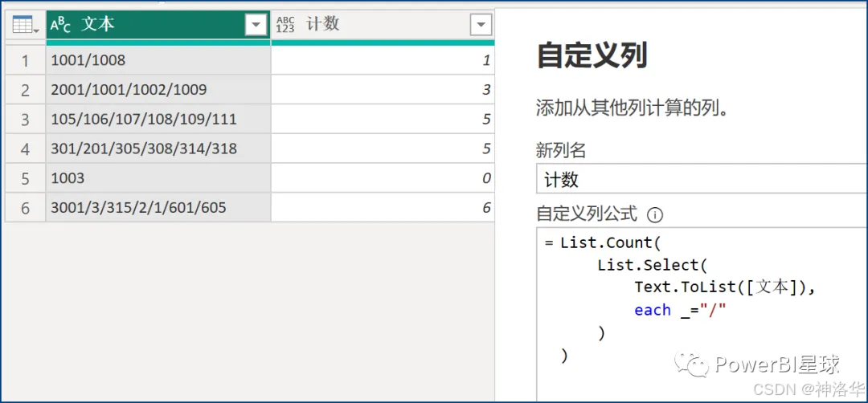
Task: Click the 自定义列公式 label
Action: click(587, 214)
